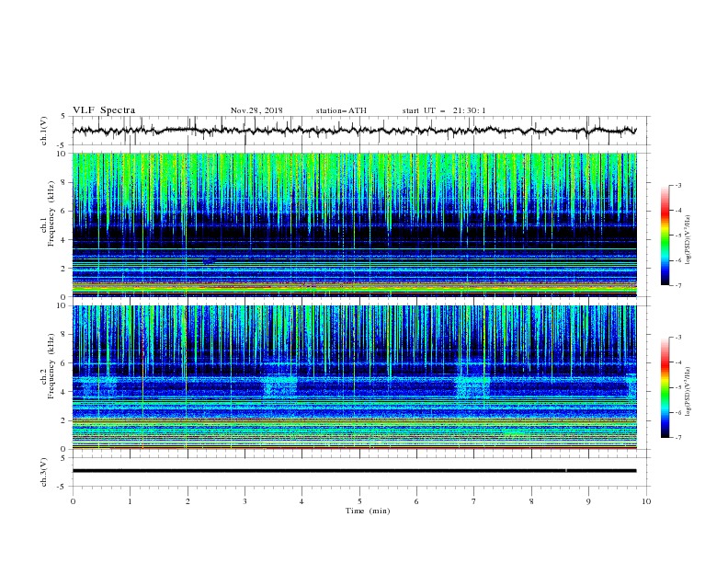Click the ch.3 flat waveform trace
728x563 pixels.
pyautogui.click(x=354, y=471)
